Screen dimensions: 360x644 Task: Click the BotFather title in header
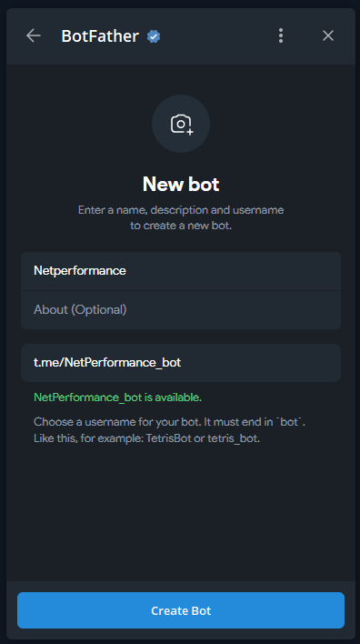[x=100, y=36]
